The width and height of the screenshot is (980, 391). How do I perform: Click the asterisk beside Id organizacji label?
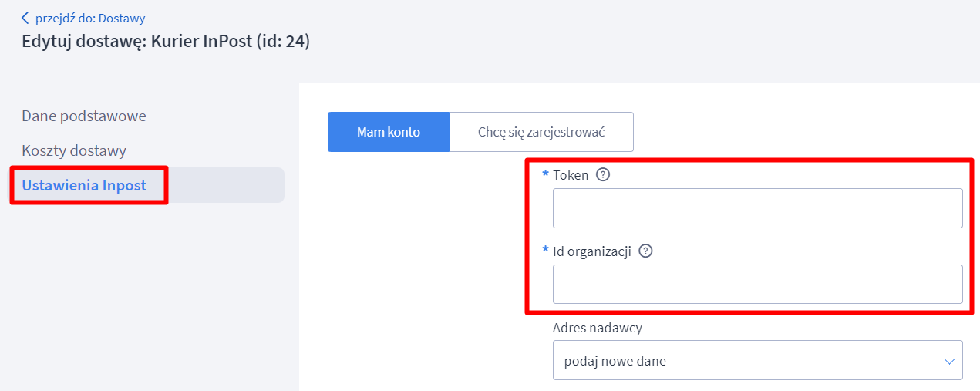click(546, 251)
